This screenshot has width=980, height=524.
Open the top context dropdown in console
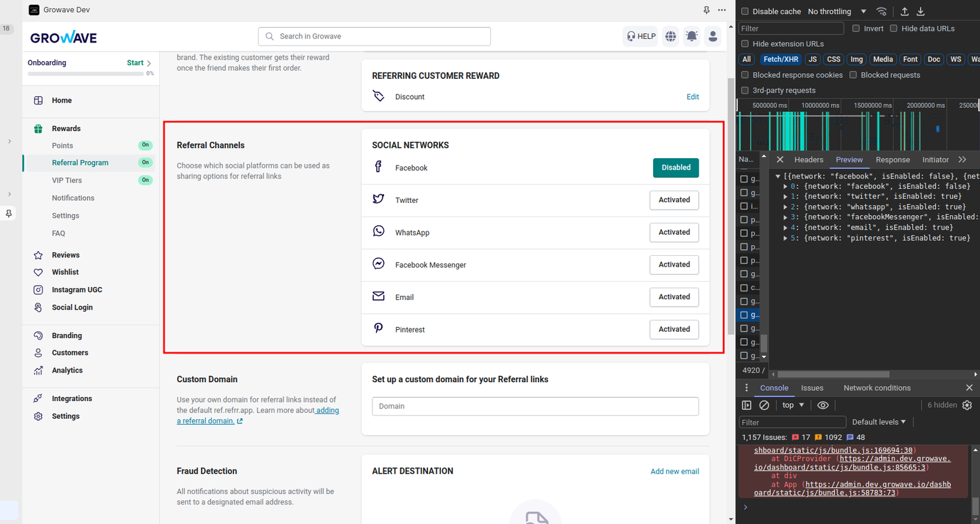click(792, 405)
